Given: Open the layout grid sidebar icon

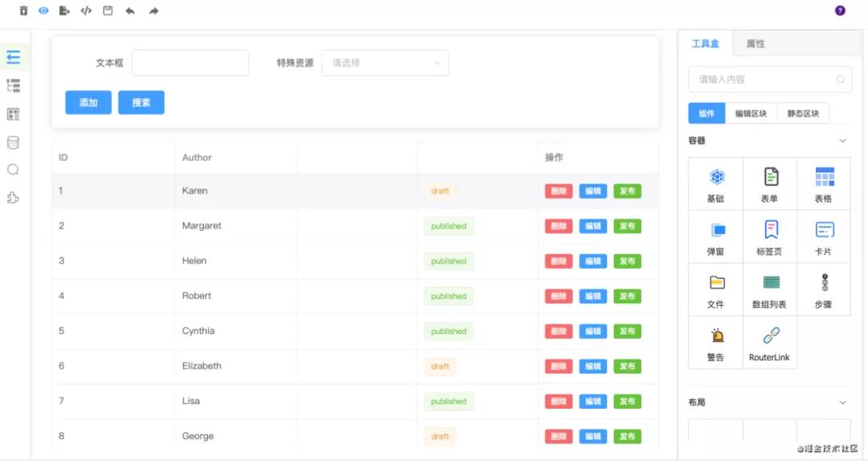Looking at the screenshot, I should point(14,114).
